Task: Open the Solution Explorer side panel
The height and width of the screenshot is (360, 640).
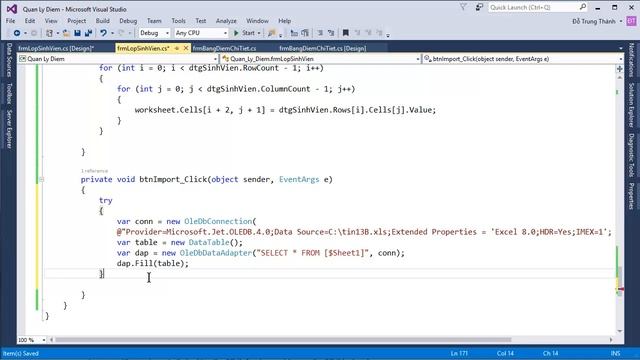Action: point(631,105)
